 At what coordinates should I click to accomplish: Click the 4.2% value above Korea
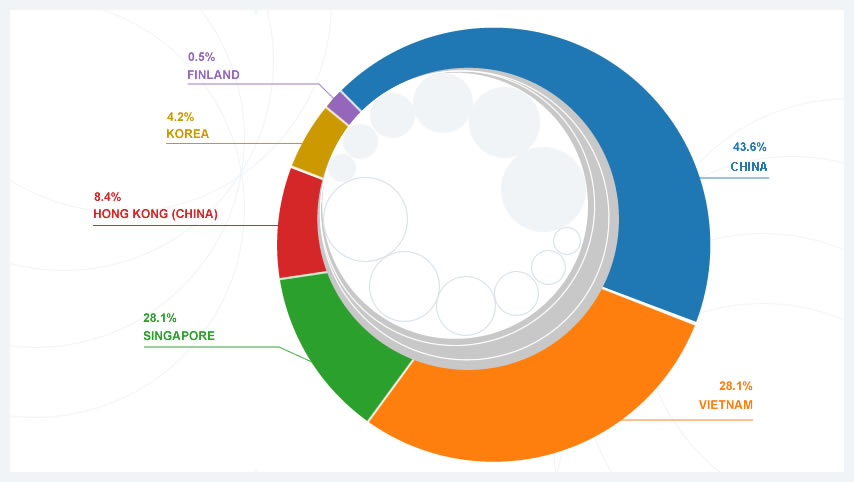(180, 116)
